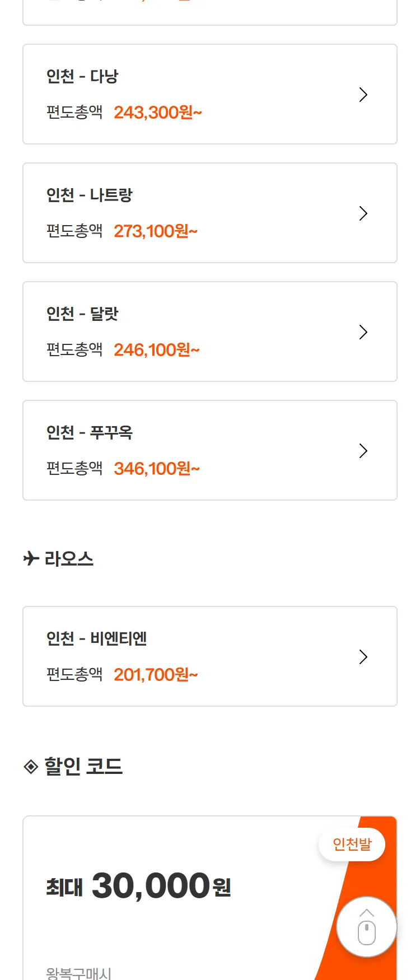This screenshot has width=420, height=980.
Task: Open the 인천 - 달랏 route title
Action: 82,314
